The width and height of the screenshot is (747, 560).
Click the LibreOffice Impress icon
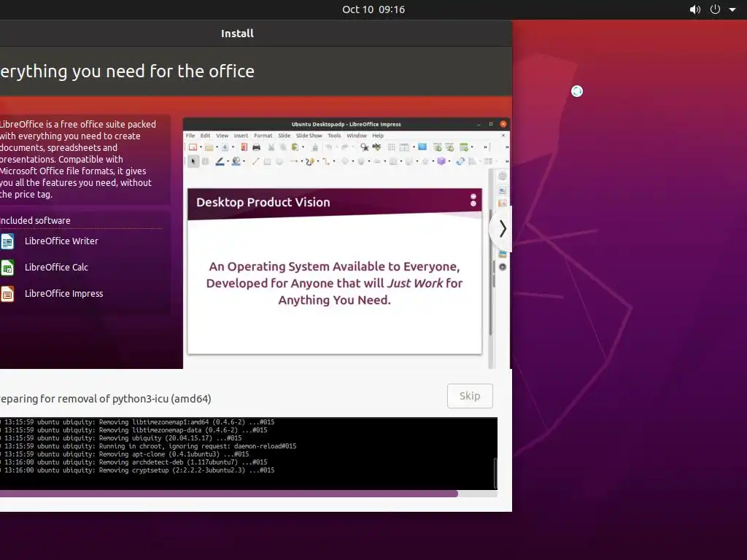(7, 294)
